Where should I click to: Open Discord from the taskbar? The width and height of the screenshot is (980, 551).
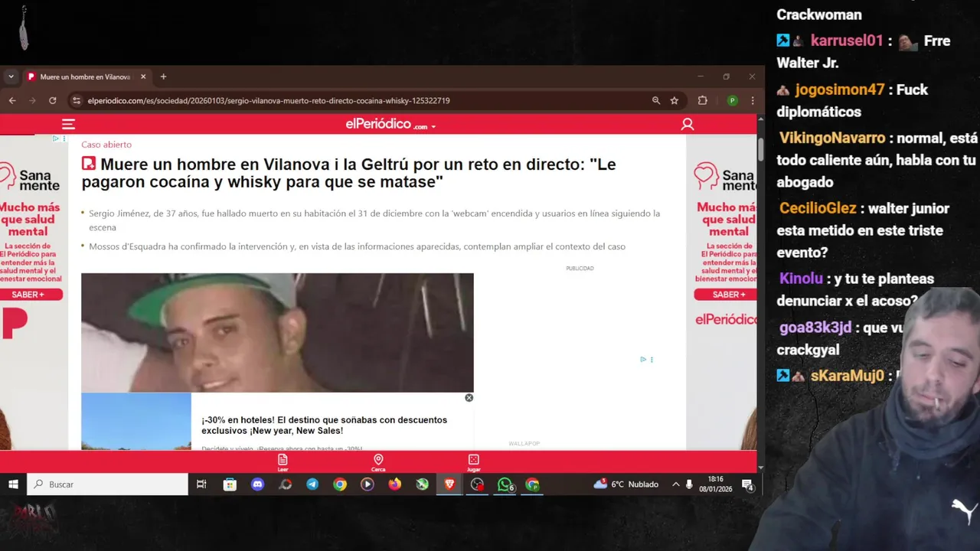pyautogui.click(x=257, y=484)
